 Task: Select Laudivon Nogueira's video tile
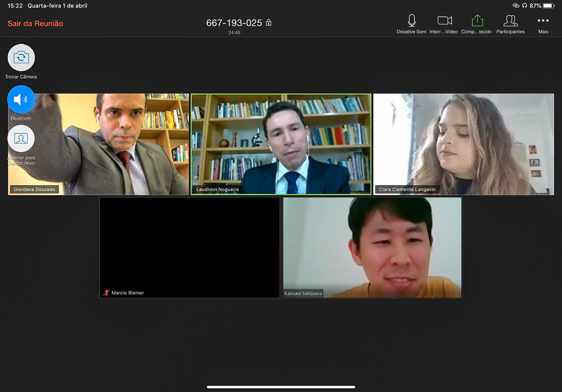coord(281,144)
